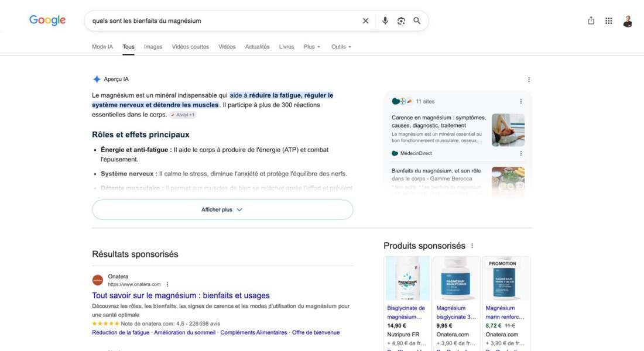This screenshot has height=351, width=644.
Task: Click the Alvityl +1 source chip
Action: [183, 115]
